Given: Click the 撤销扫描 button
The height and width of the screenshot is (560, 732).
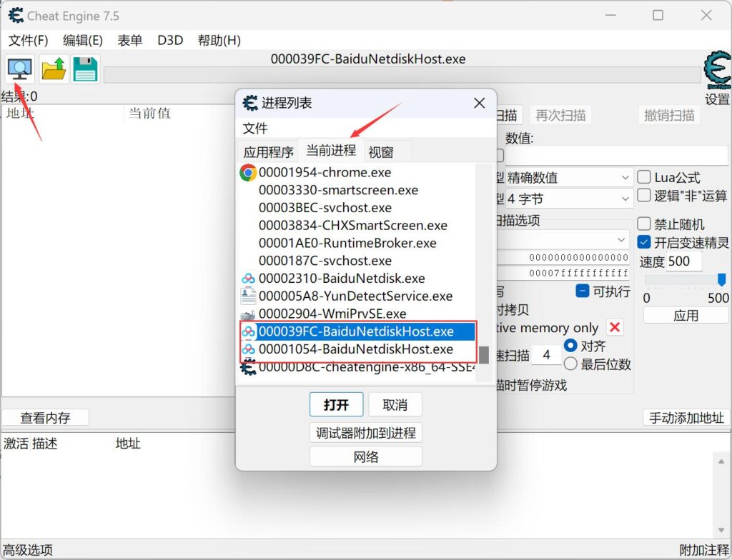Looking at the screenshot, I should point(669,115).
